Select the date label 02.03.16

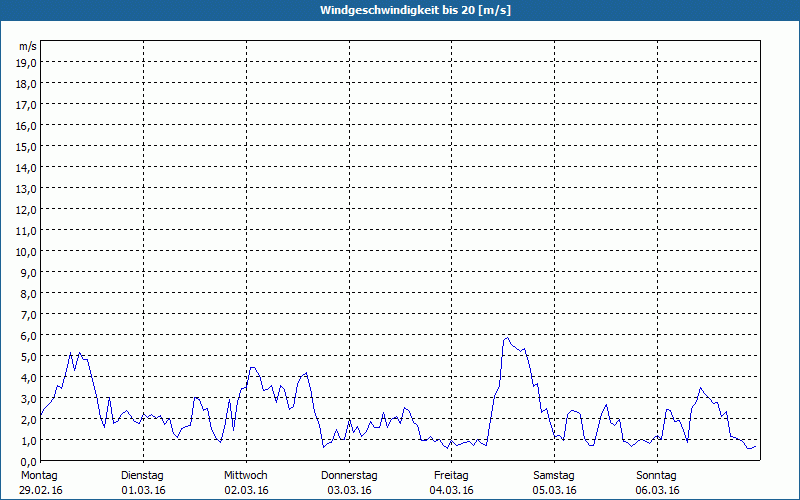click(x=246, y=490)
